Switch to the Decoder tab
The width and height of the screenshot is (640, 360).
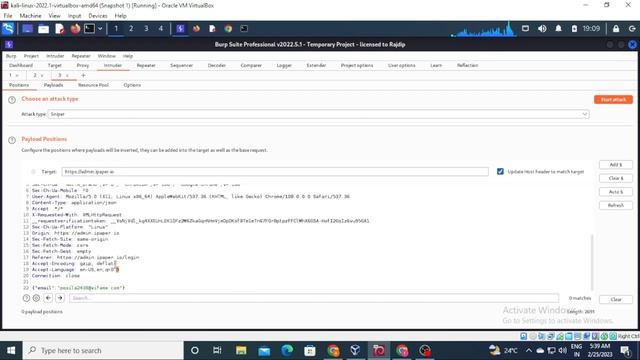tap(217, 65)
